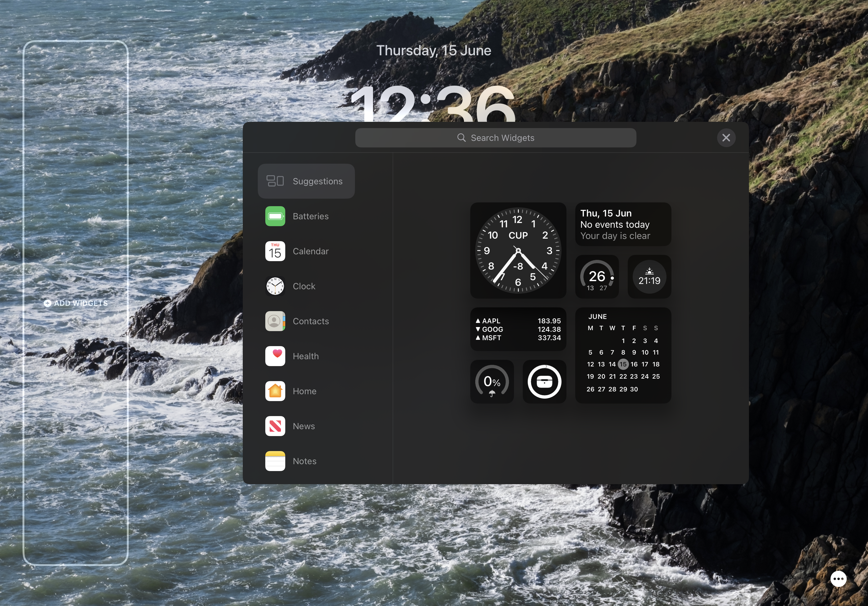868x606 pixels.
Task: Click the Contacts app icon
Action: pyautogui.click(x=275, y=321)
